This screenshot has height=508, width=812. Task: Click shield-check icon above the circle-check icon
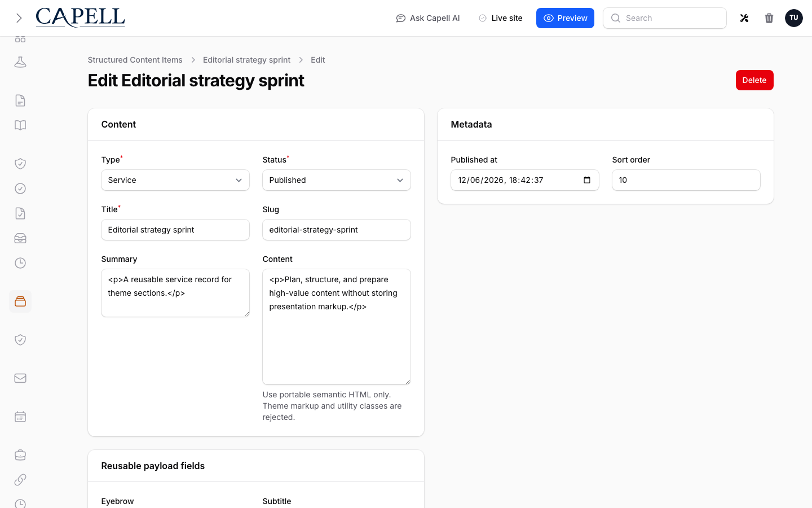pyautogui.click(x=20, y=164)
